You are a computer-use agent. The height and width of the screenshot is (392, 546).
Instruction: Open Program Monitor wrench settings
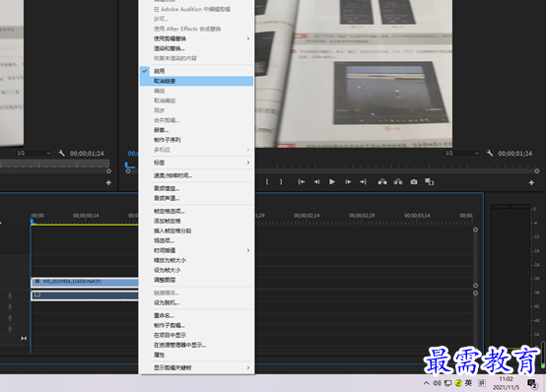[x=490, y=153]
